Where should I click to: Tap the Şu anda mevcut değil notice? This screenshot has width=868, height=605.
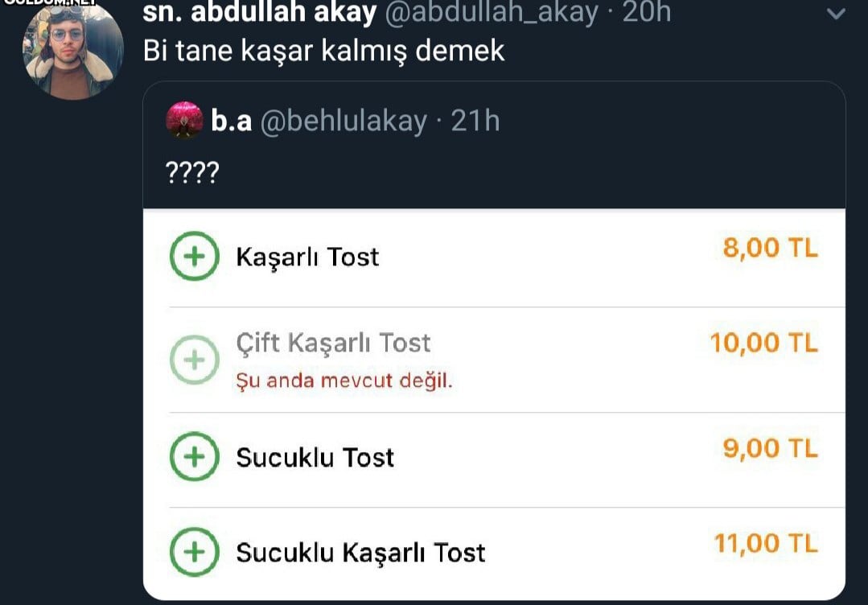(344, 381)
